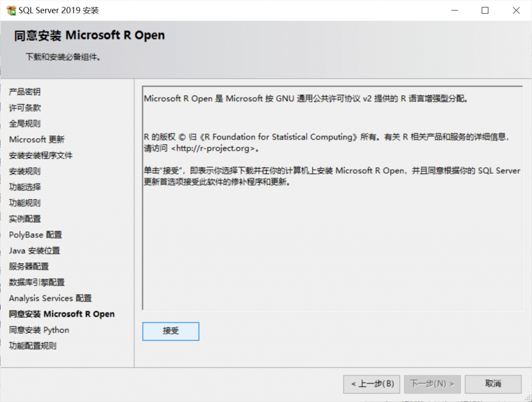532x402 pixels.
Task: Select Java 安装位置 step in sidebar
Action: click(x=34, y=251)
